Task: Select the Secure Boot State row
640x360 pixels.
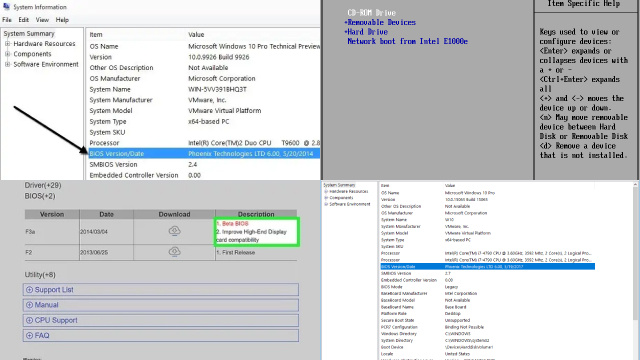Action: 487,320
